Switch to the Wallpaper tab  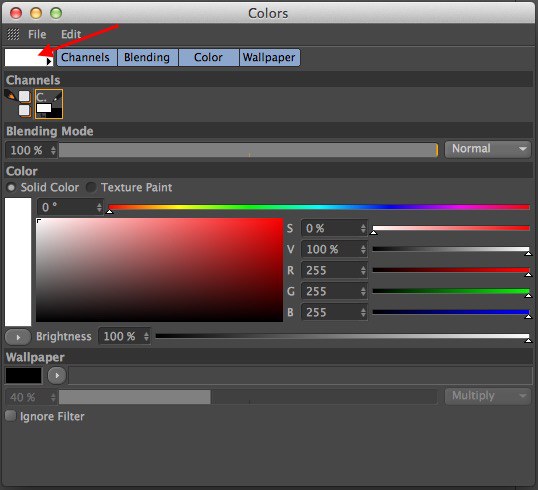pyautogui.click(x=269, y=57)
